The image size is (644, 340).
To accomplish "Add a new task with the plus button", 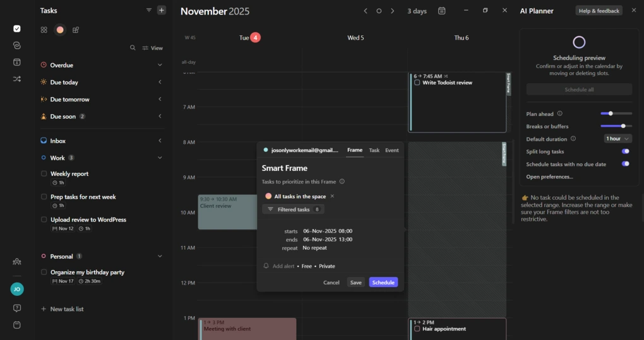I will tap(162, 10).
